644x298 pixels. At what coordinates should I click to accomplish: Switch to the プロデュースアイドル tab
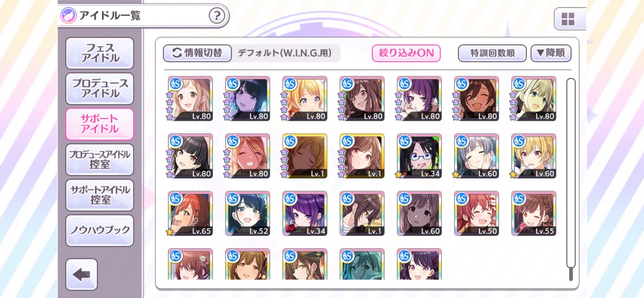point(100,88)
